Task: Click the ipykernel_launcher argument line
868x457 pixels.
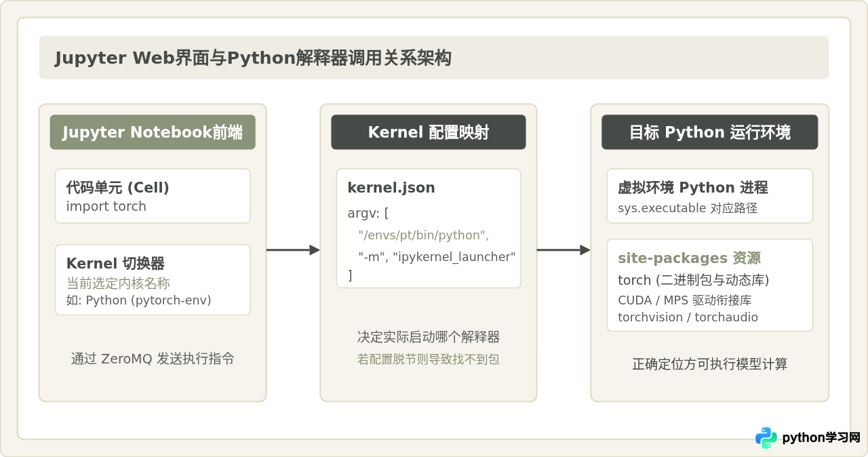Action: click(437, 257)
